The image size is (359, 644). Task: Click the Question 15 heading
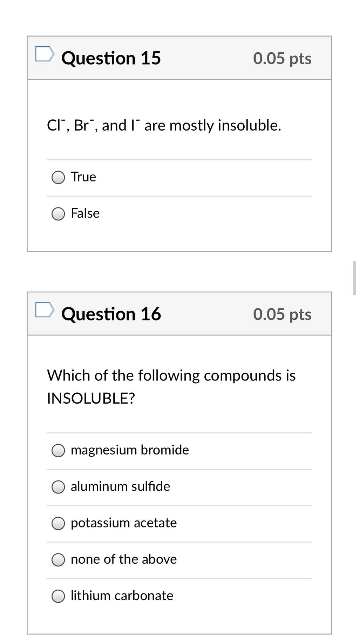(x=111, y=58)
